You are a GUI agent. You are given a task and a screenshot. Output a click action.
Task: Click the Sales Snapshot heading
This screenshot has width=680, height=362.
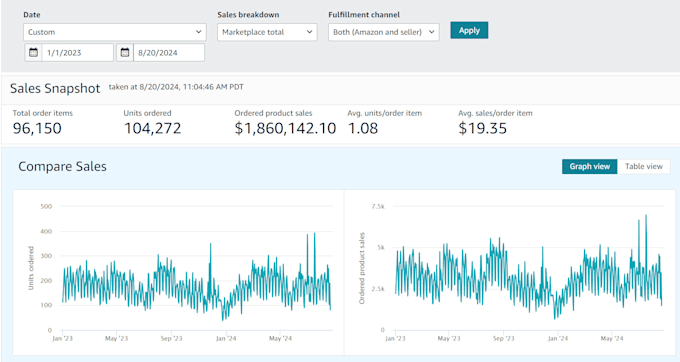point(55,88)
